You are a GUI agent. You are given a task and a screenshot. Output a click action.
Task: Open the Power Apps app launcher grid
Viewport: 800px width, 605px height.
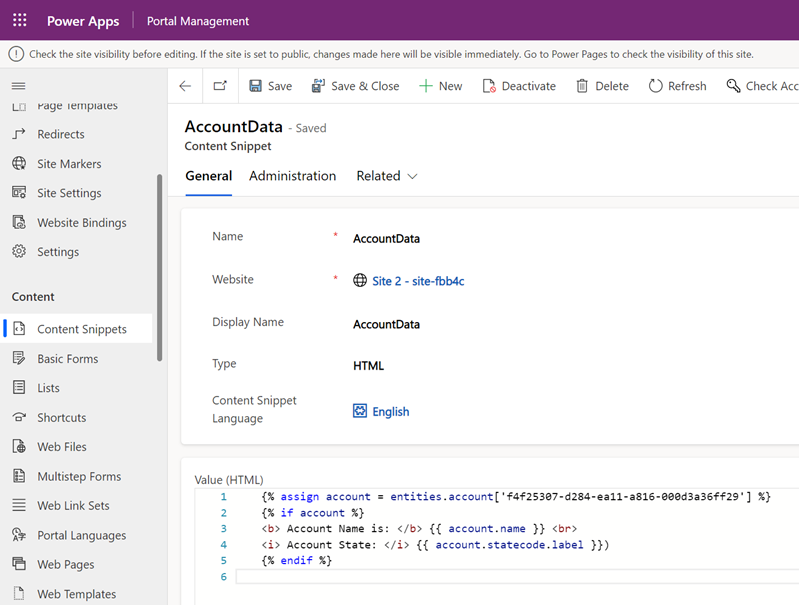[x=20, y=21]
